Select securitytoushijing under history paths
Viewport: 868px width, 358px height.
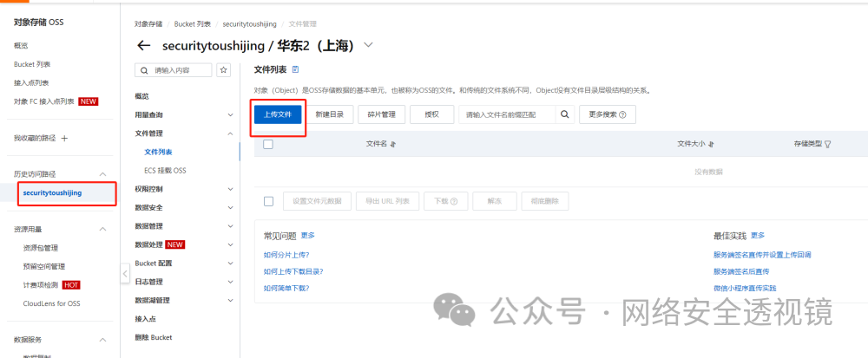(x=53, y=192)
